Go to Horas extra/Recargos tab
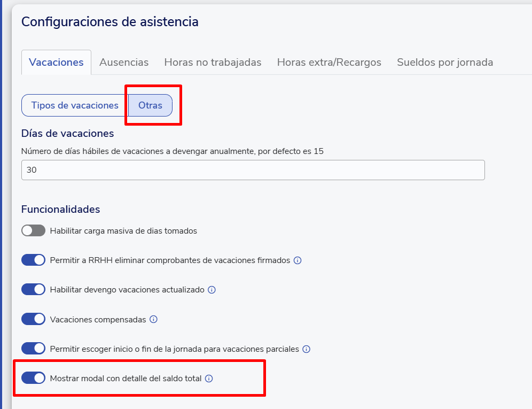This screenshot has height=409, width=532. pyautogui.click(x=329, y=62)
